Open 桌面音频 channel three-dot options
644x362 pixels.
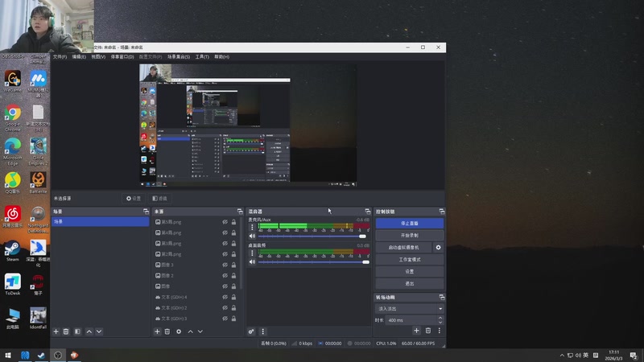tap(252, 253)
